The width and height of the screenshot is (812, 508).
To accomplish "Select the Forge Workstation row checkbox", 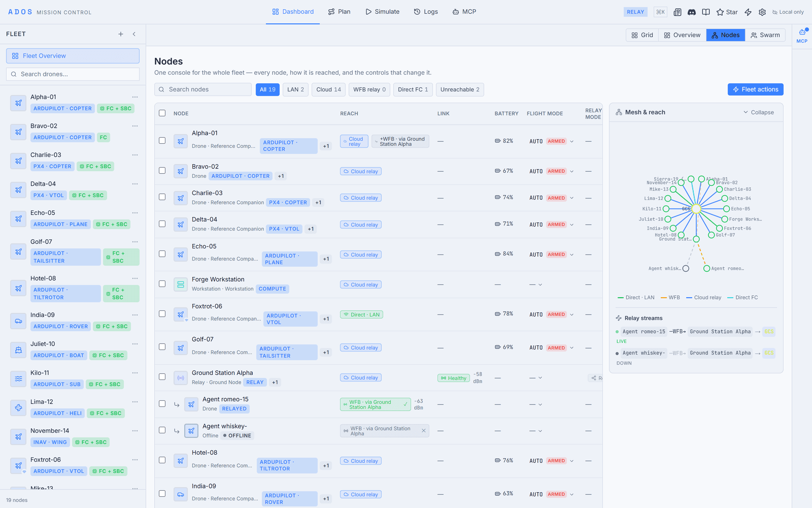I will pyautogui.click(x=162, y=284).
